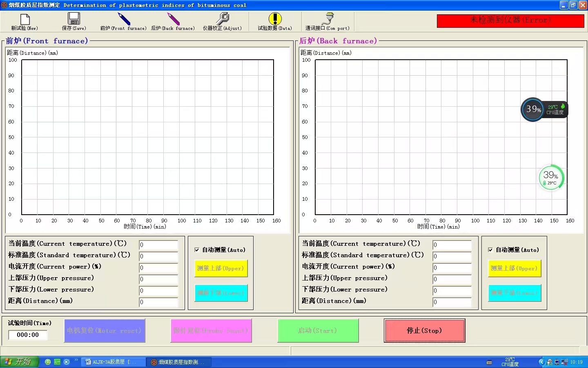Screen dimensions: 588x368
Task: Click the user figure tray icon
Action: [550, 362]
